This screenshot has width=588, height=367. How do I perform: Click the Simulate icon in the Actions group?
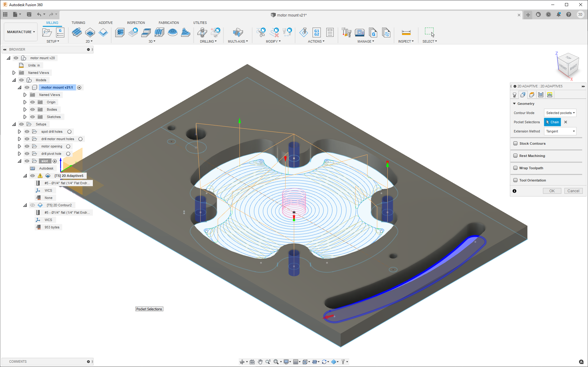303,32
